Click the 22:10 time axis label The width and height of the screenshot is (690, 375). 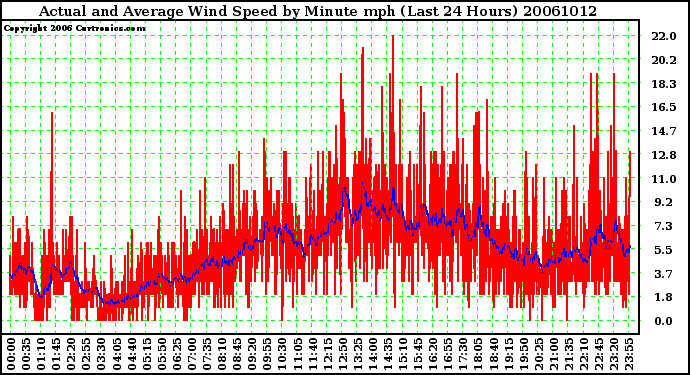(583, 354)
